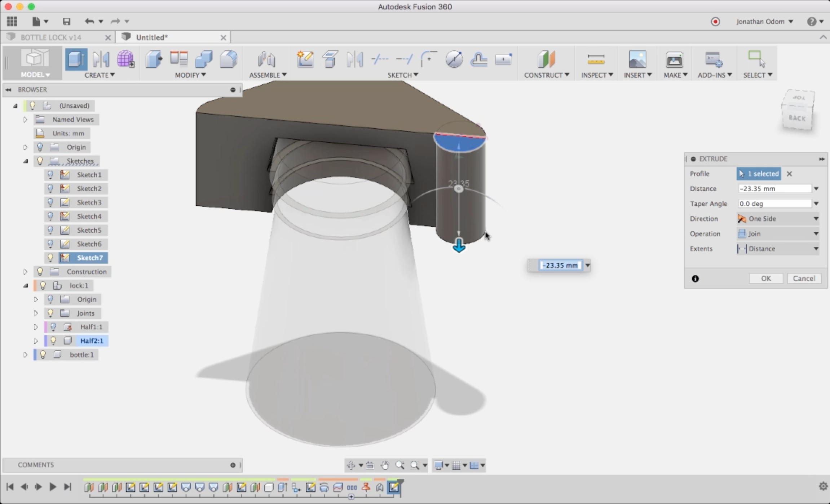Viewport: 830px width, 504px height.
Task: Open the Operation dropdown set to Join
Action: click(778, 233)
